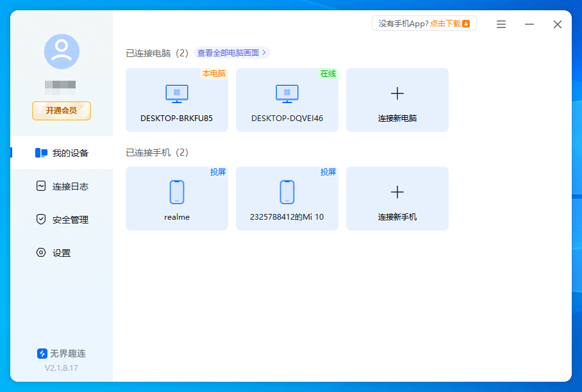This screenshot has height=392, width=582.
Task: Open the 连接日志 panel icon
Action: [40, 186]
